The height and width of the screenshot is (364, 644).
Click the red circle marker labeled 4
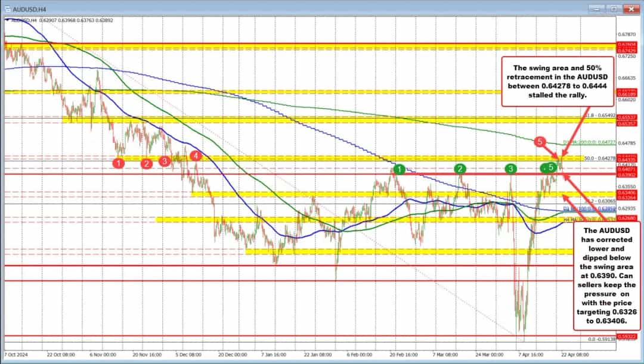click(195, 154)
